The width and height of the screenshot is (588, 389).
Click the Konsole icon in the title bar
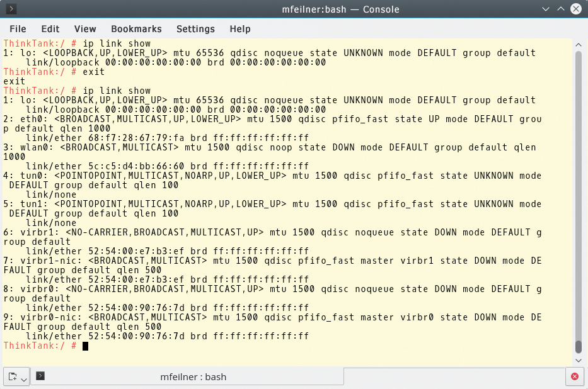pyautogui.click(x=12, y=9)
